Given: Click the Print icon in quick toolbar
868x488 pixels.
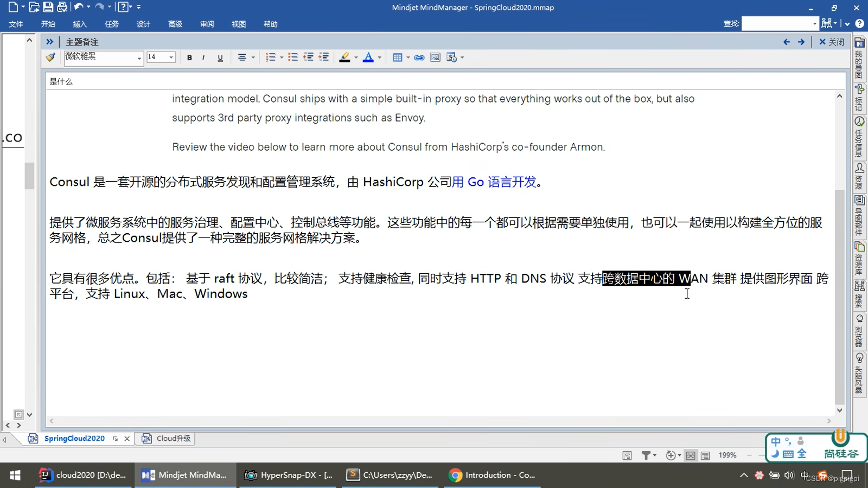Looking at the screenshot, I should click(62, 7).
